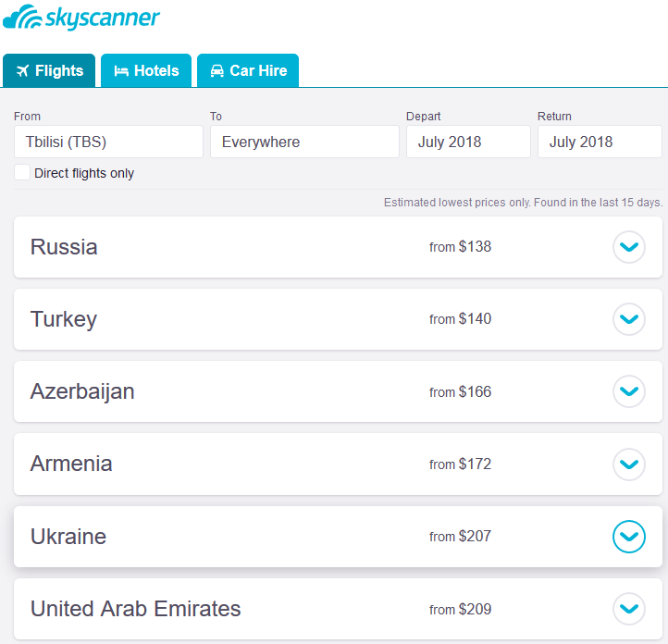Click the bed icon on Hotels tab

click(121, 70)
